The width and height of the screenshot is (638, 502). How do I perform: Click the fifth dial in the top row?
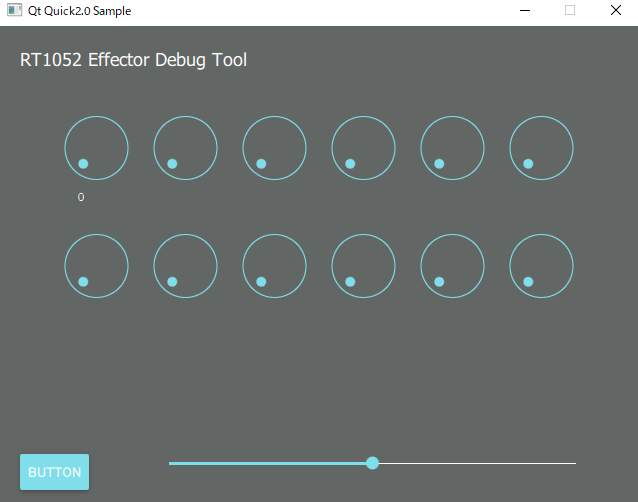point(452,148)
